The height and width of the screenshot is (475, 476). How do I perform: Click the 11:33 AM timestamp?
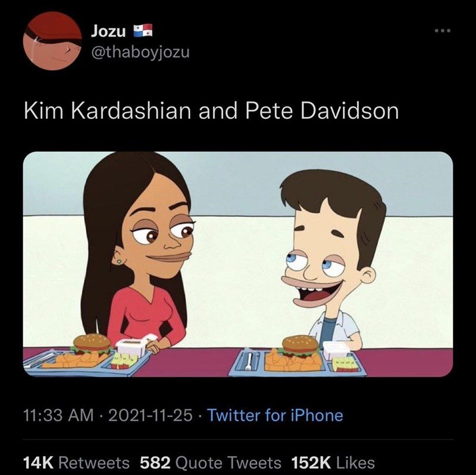click(58, 415)
